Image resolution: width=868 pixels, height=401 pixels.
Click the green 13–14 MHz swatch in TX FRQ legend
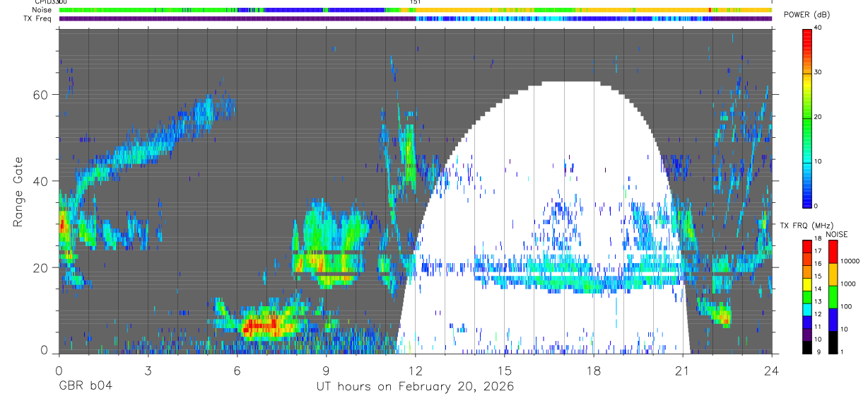point(807,297)
